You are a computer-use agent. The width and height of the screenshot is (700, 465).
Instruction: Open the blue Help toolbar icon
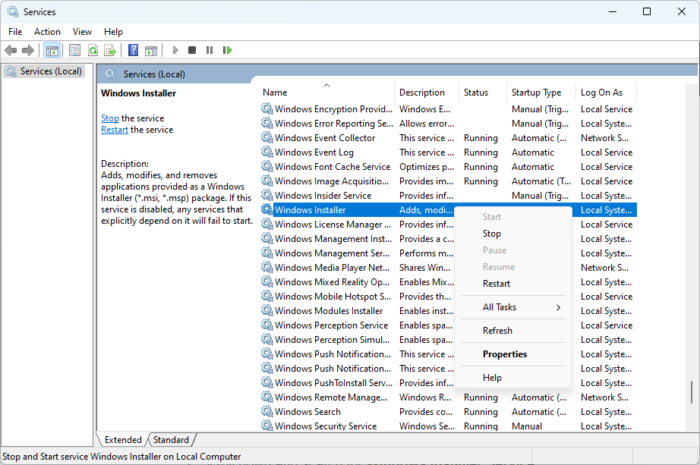point(132,50)
